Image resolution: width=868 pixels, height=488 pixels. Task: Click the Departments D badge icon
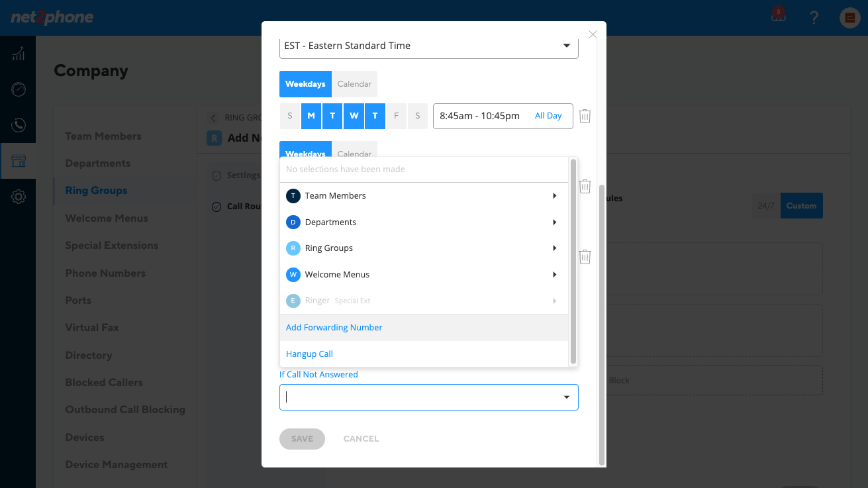pos(293,222)
